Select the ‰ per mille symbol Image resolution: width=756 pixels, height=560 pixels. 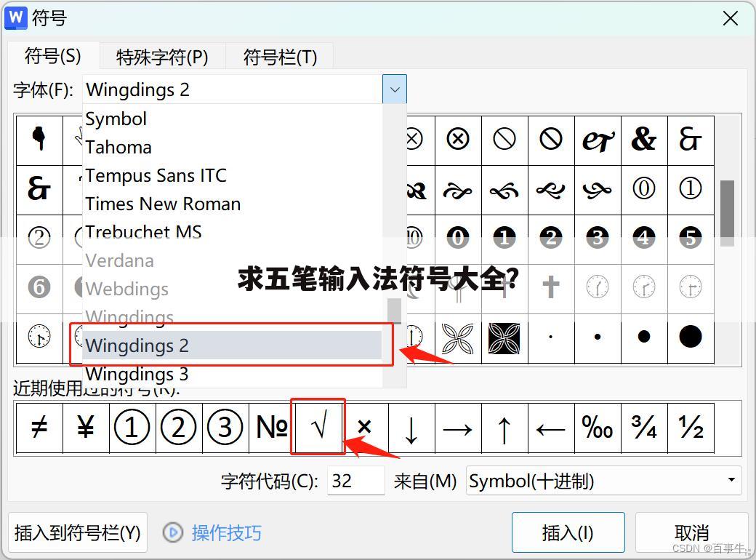click(x=598, y=429)
